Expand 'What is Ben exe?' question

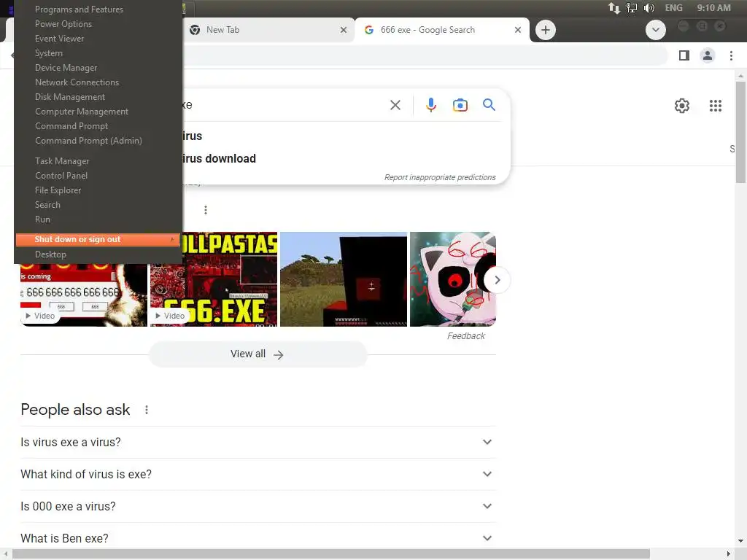[258, 538]
